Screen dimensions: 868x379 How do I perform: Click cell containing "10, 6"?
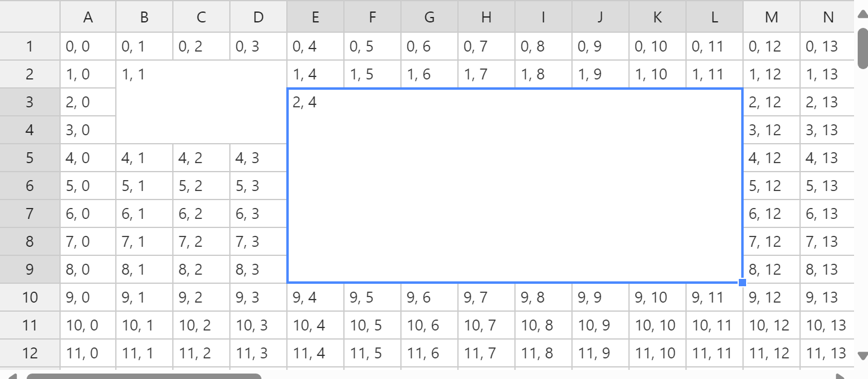tap(429, 326)
